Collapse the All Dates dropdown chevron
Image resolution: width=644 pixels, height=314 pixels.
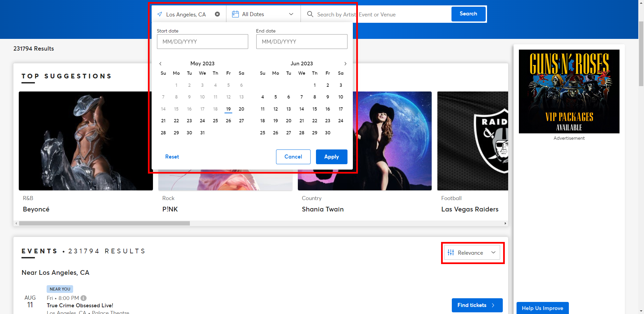click(x=291, y=14)
